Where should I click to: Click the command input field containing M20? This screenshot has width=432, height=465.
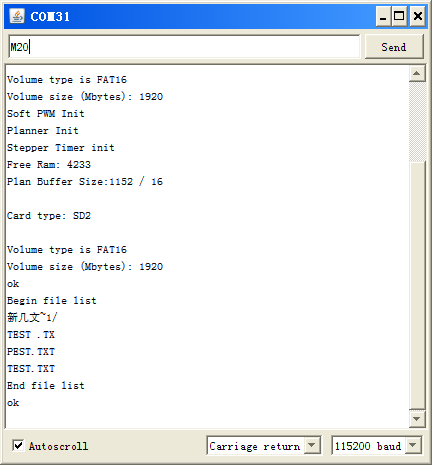[x=184, y=47]
